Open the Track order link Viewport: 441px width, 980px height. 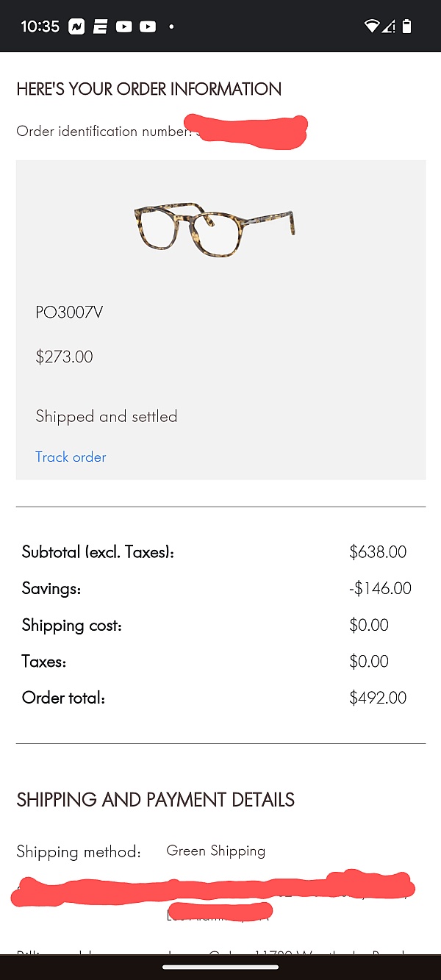[x=71, y=457]
